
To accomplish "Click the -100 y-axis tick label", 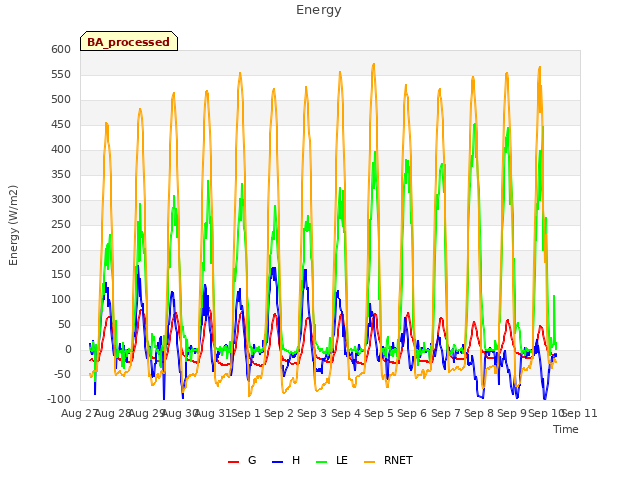I will coord(59,399).
